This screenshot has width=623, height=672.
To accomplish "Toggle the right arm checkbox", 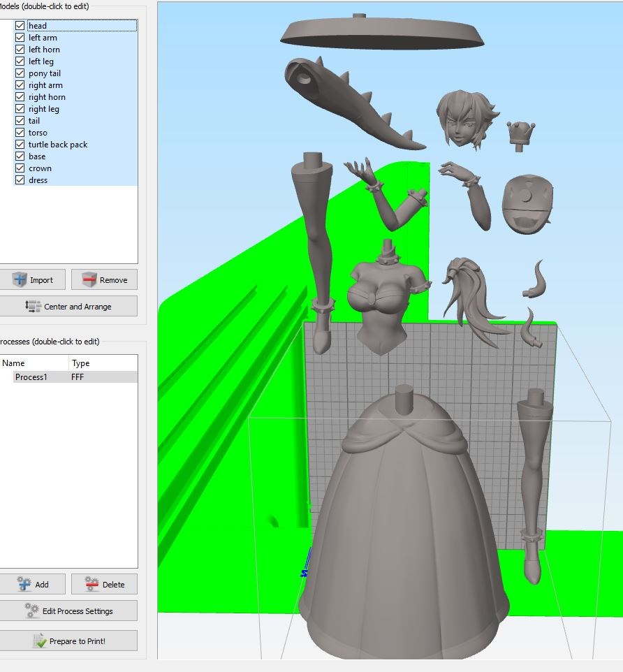I will (x=20, y=85).
